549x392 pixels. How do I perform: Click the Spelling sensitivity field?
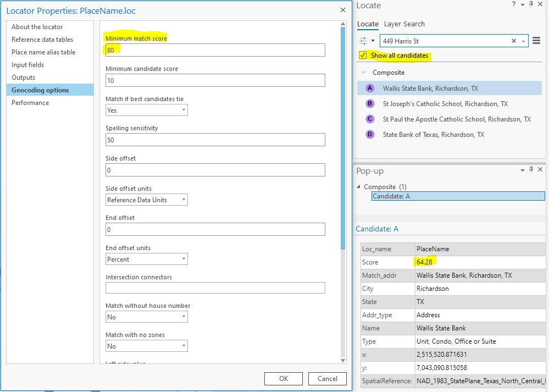pyautogui.click(x=215, y=140)
